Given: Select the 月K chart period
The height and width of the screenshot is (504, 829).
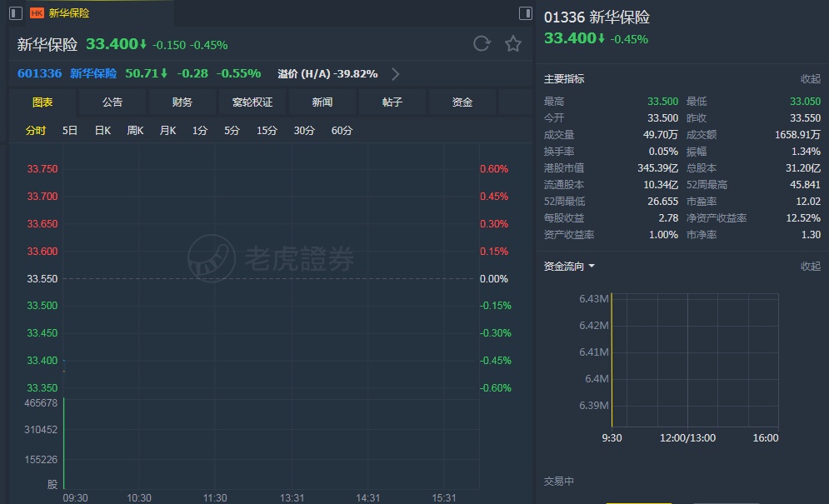Looking at the screenshot, I should pyautogui.click(x=167, y=131).
